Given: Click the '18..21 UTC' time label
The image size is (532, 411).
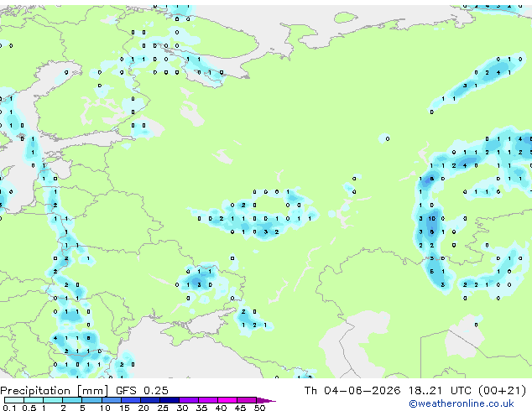Looking at the screenshot, I should click(440, 391).
